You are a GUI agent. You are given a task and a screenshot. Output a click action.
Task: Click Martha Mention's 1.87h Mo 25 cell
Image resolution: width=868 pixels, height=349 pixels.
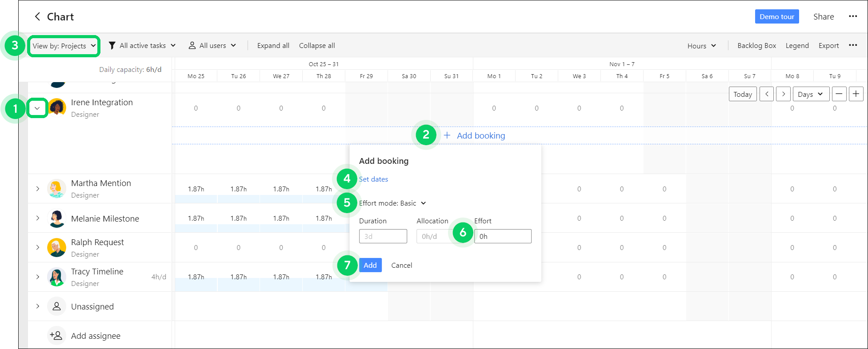click(x=196, y=189)
